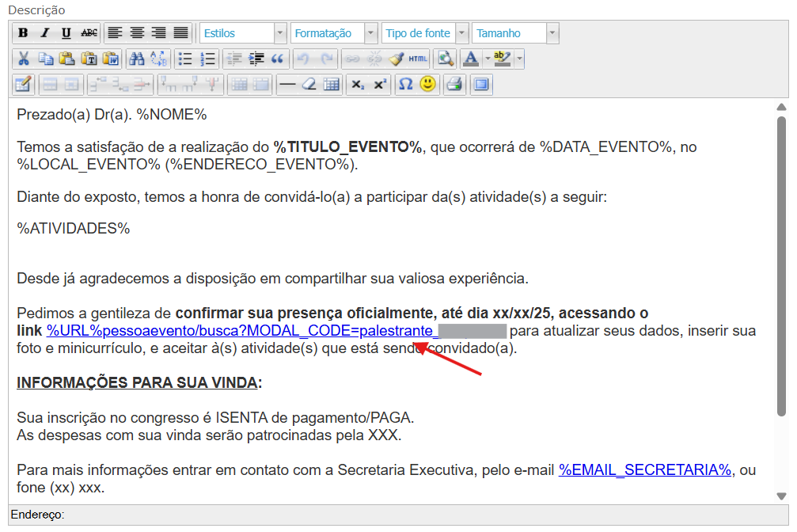Viewport: 797px width, 532px height.
Task: Undo the last edit
Action: pyautogui.click(x=303, y=59)
